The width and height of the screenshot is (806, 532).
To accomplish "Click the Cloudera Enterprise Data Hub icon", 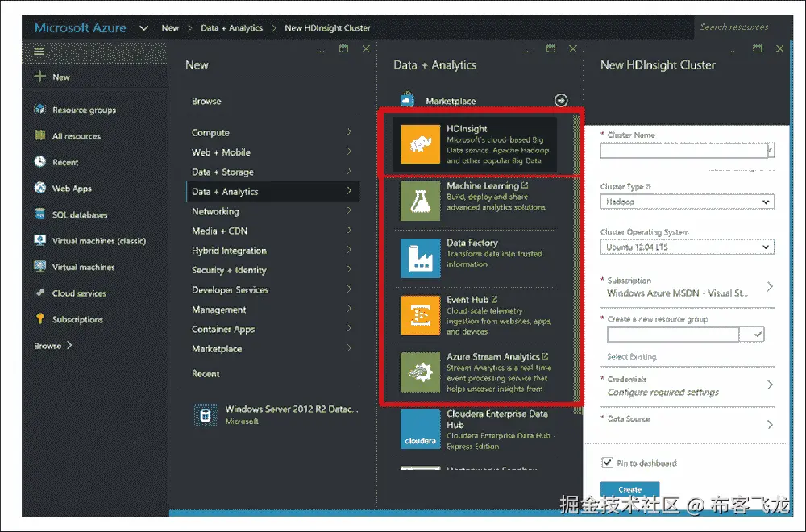I will pos(421,429).
